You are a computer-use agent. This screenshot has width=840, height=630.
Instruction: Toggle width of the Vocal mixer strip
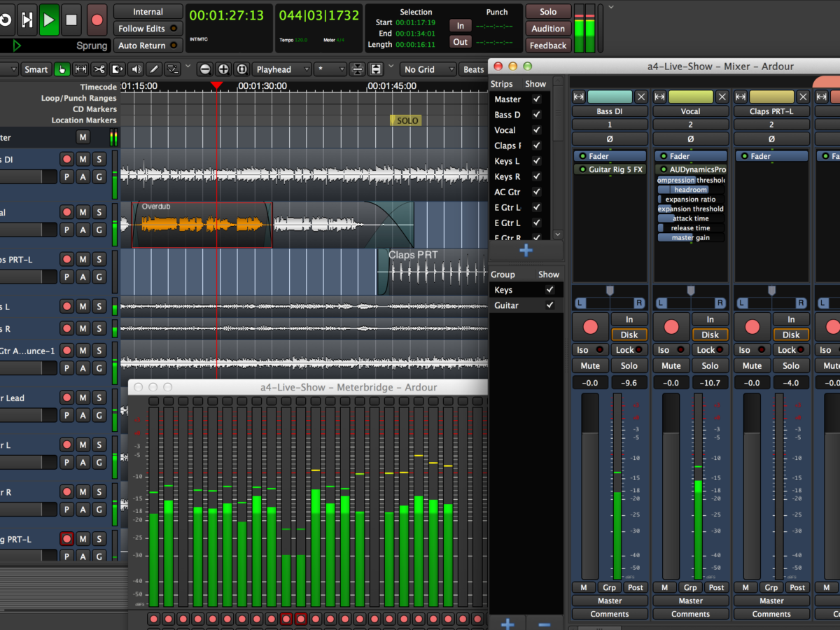click(660, 97)
